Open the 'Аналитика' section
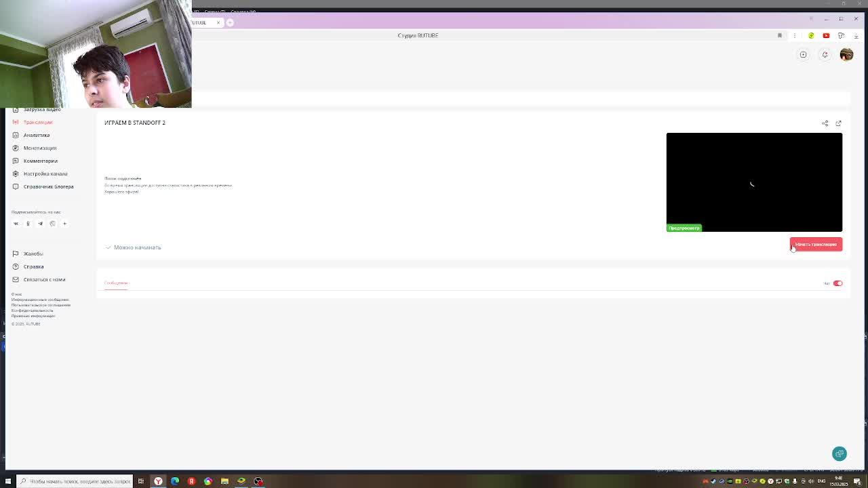Viewport: 868px width, 488px height. 37,135
